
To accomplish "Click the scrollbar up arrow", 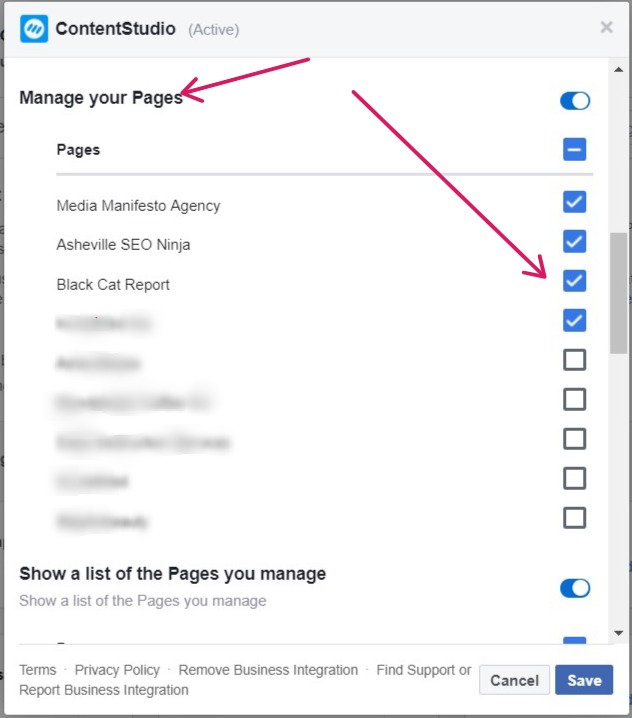I will pos(619,70).
